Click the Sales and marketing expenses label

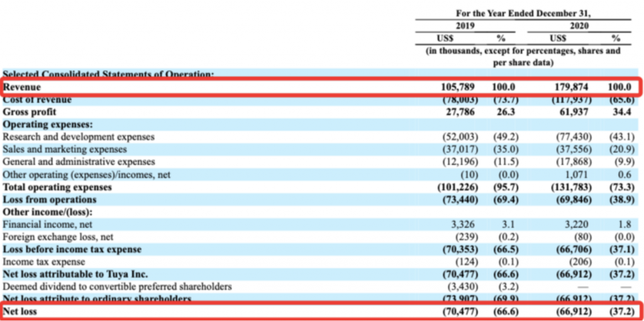pyautogui.click(x=65, y=149)
